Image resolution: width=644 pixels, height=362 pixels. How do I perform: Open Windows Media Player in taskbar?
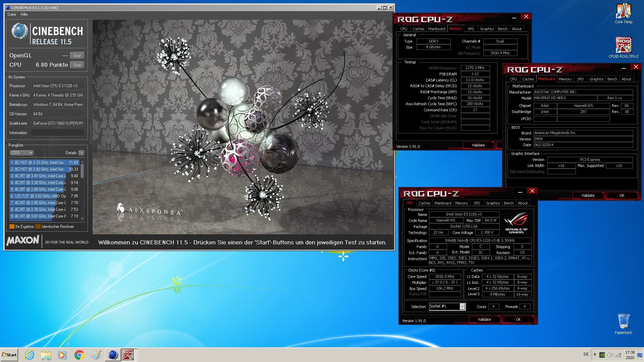click(x=62, y=355)
